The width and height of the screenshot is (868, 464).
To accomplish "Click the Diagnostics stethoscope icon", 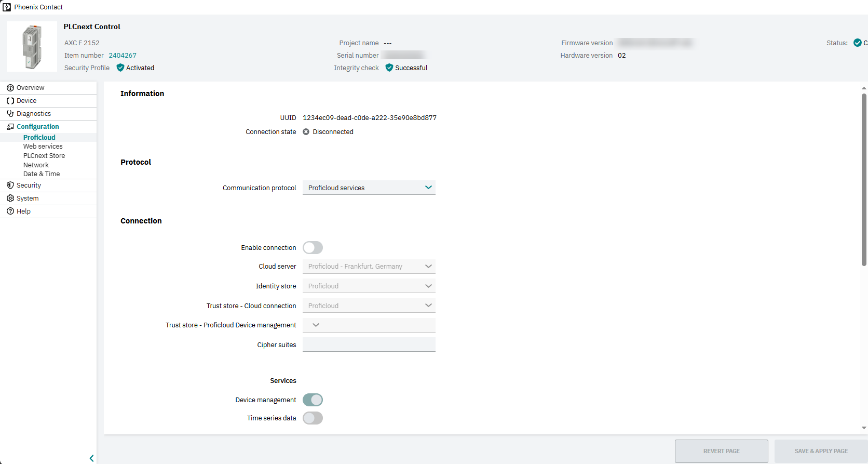I will click(x=10, y=113).
